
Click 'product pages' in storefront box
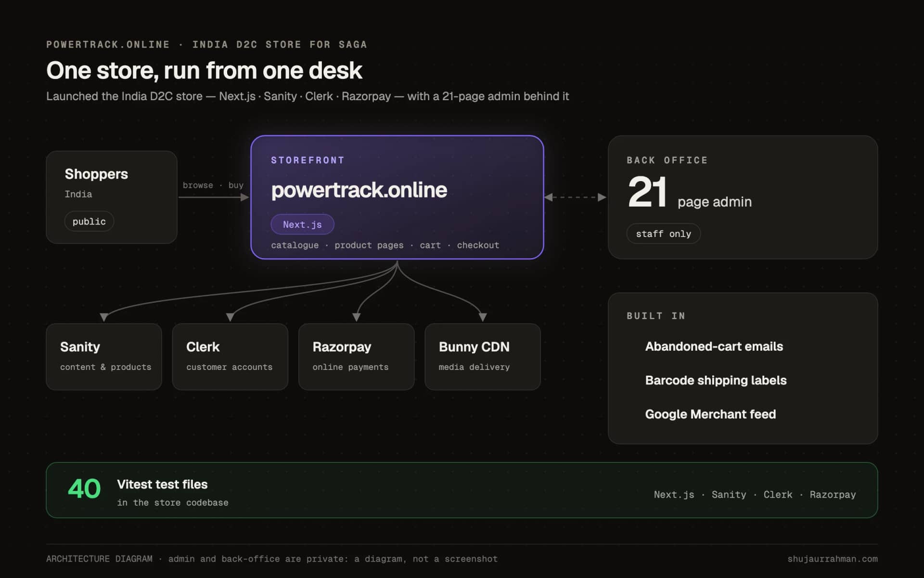(369, 245)
